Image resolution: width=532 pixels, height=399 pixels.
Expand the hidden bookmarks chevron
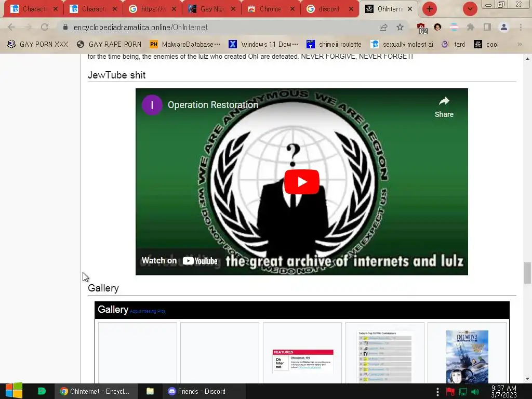click(520, 44)
